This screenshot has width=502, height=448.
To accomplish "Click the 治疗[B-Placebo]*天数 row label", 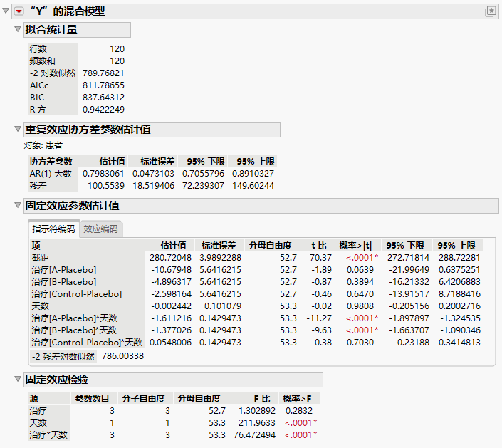I will [x=74, y=330].
